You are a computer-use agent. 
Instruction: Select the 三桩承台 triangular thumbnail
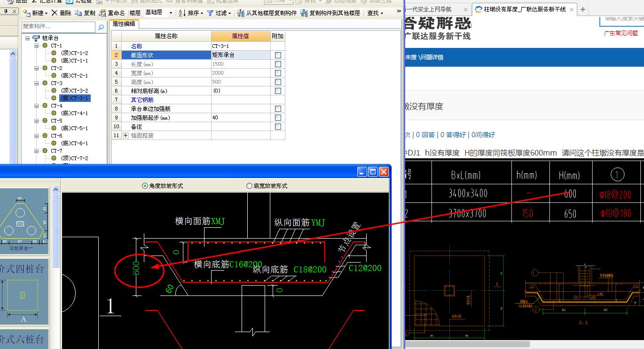(x=24, y=221)
